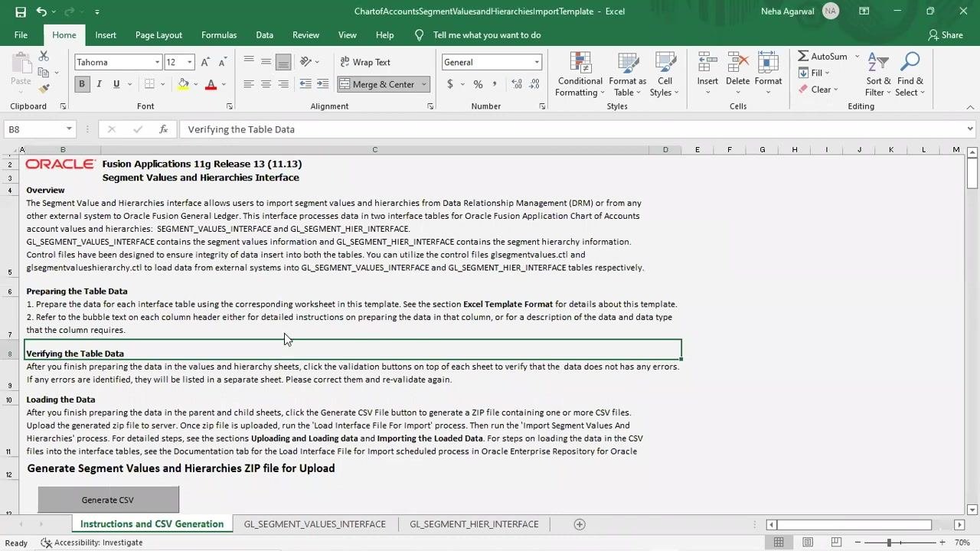This screenshot has height=551, width=980.
Task: Open the General number format dropdown
Action: (537, 62)
